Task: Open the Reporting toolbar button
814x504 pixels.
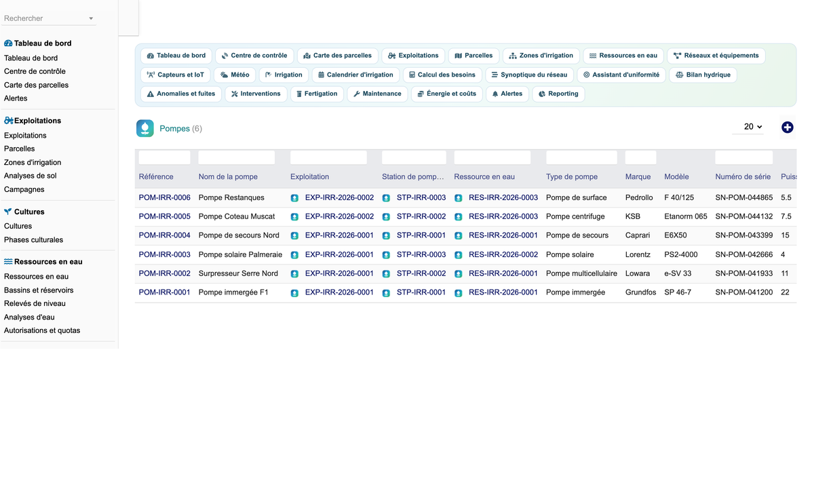Action: coord(558,94)
